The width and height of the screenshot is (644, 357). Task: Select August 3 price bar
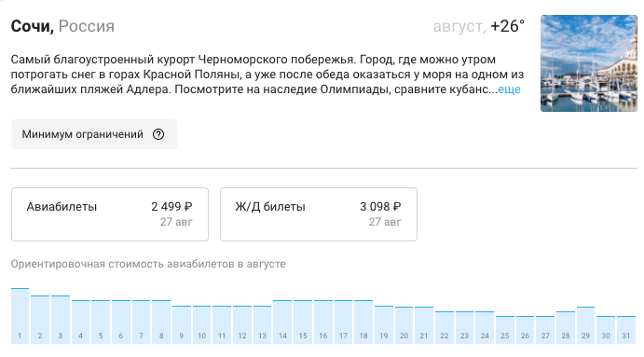coord(60,319)
